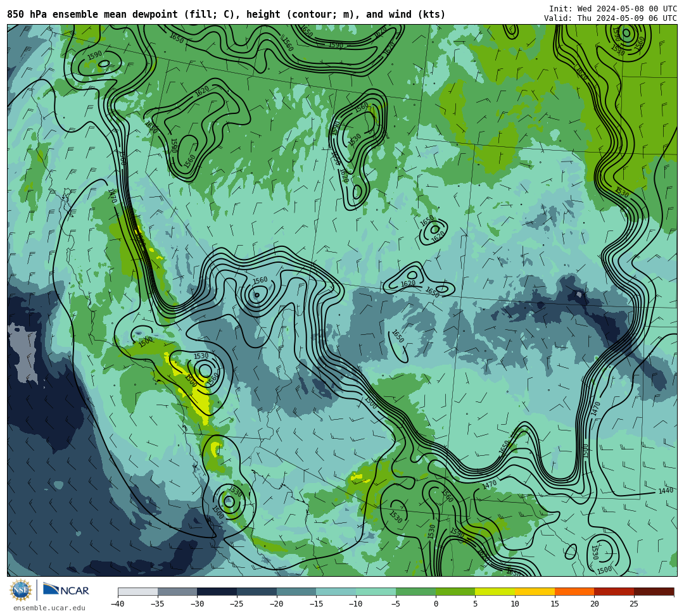Click the -35 to -30 gray-blue swatch
Viewport: 684px width, 616px height.
pos(177,591)
